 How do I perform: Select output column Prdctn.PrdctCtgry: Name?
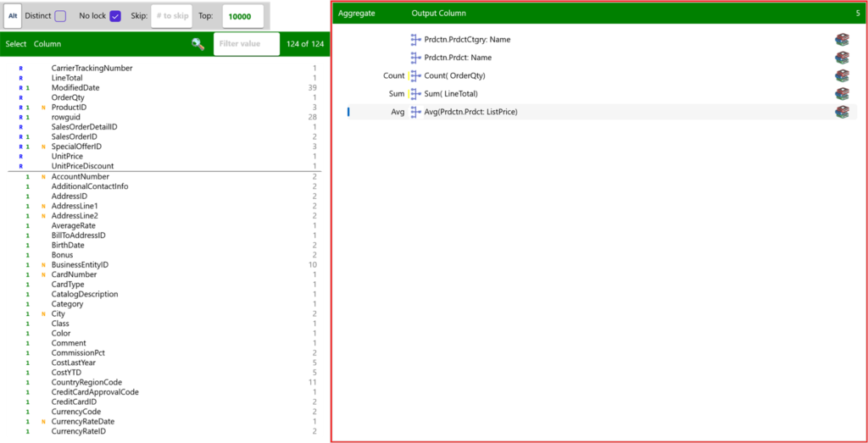pos(467,39)
